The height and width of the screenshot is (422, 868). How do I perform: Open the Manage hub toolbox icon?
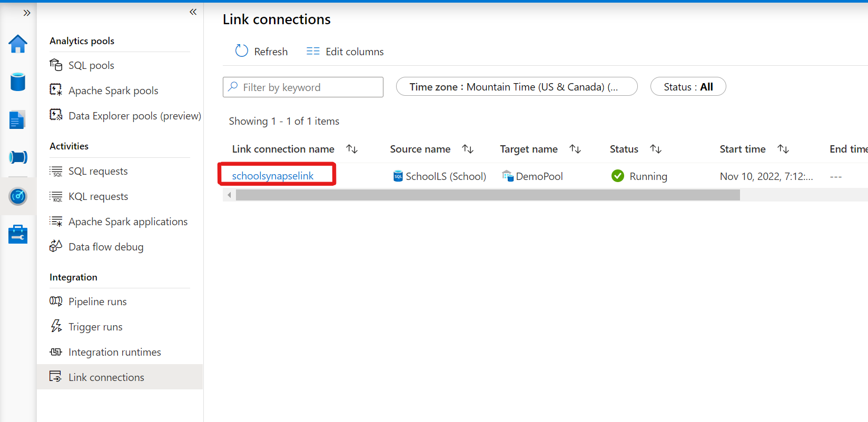point(18,234)
